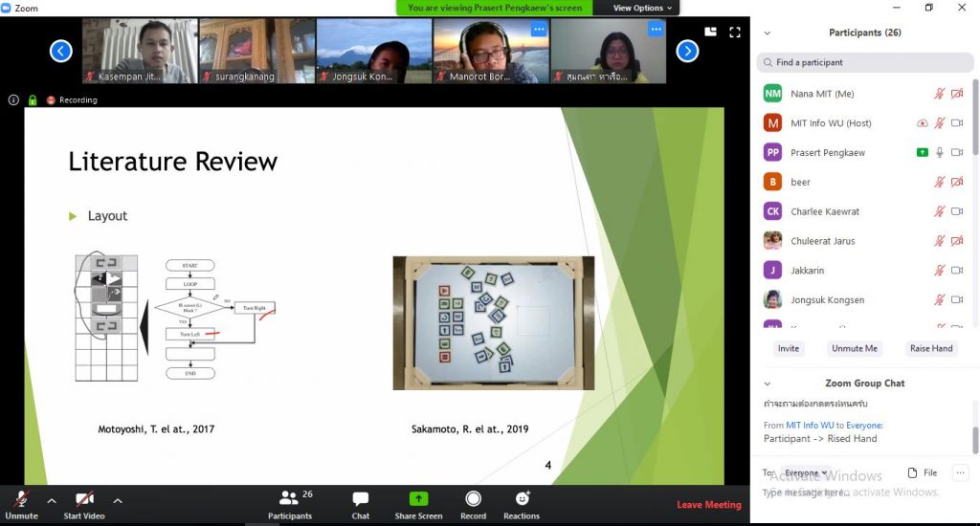Select Kasempan's video thumbnail
Image resolution: width=980 pixels, height=526 pixels.
139,52
